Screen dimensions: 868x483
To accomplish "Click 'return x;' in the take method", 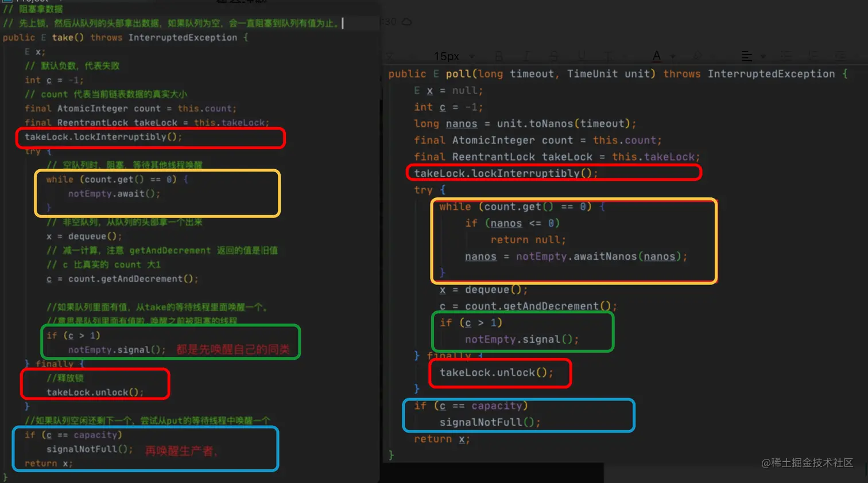I will (x=49, y=463).
